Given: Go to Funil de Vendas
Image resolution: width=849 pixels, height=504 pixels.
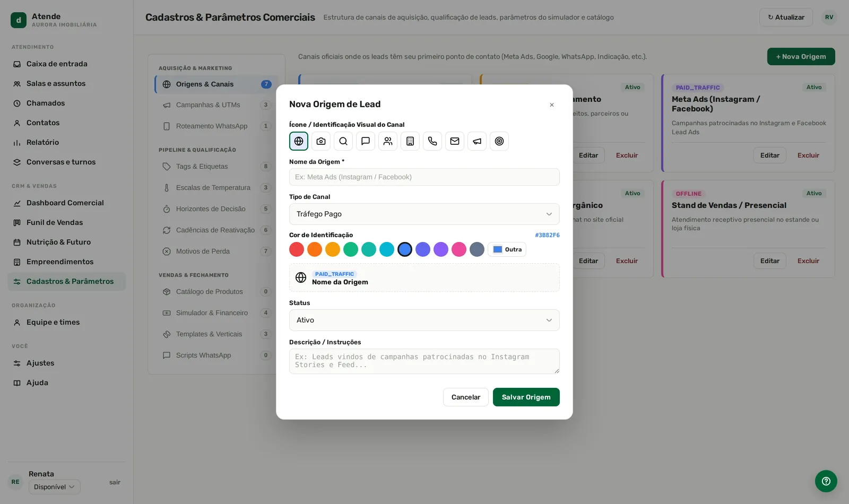Looking at the screenshot, I should (x=66, y=222).
